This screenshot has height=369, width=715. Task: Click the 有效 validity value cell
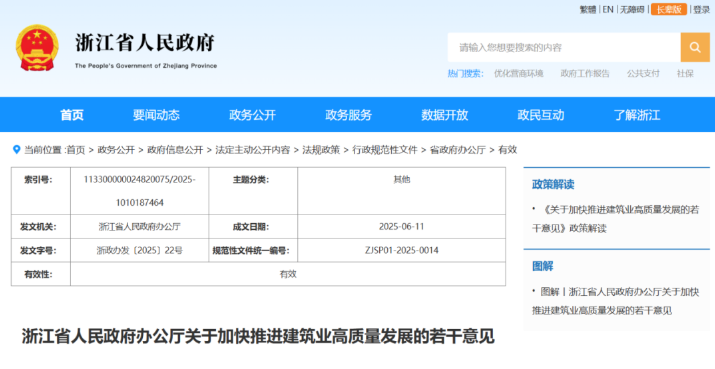[288, 274]
